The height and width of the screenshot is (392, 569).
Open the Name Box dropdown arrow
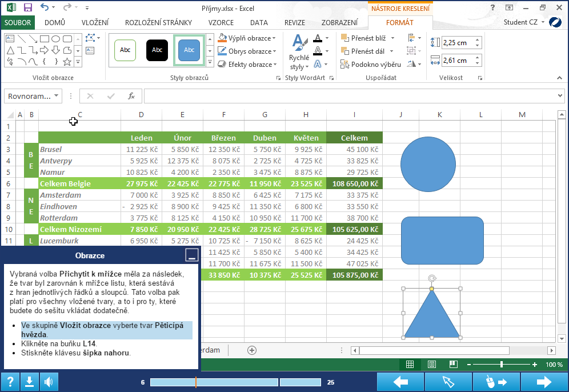point(56,96)
